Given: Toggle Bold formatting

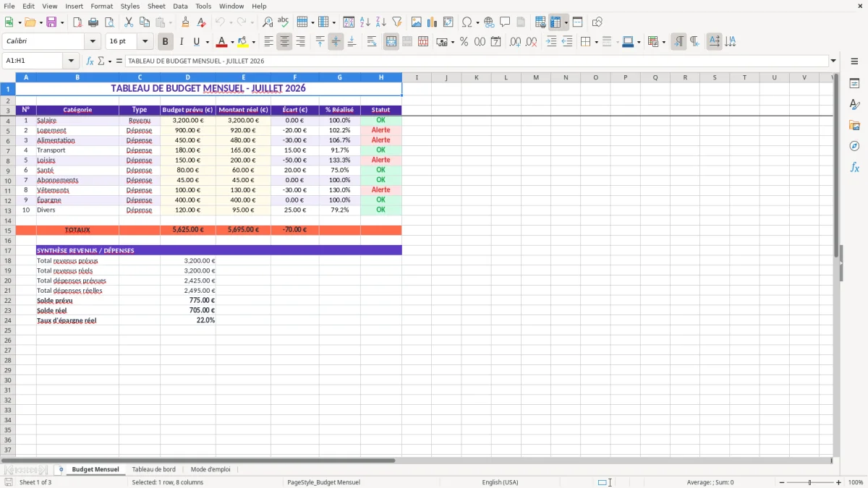Looking at the screenshot, I should click(x=166, y=42).
